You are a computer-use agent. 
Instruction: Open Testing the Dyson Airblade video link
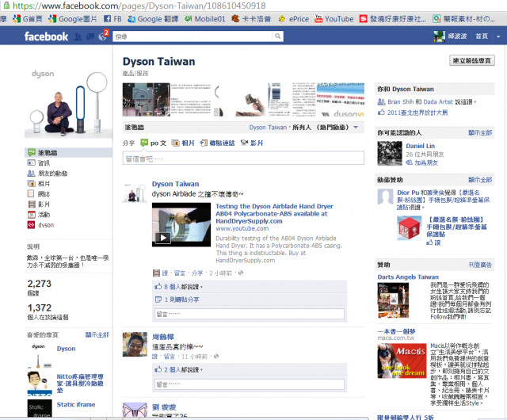pyautogui.click(x=274, y=213)
